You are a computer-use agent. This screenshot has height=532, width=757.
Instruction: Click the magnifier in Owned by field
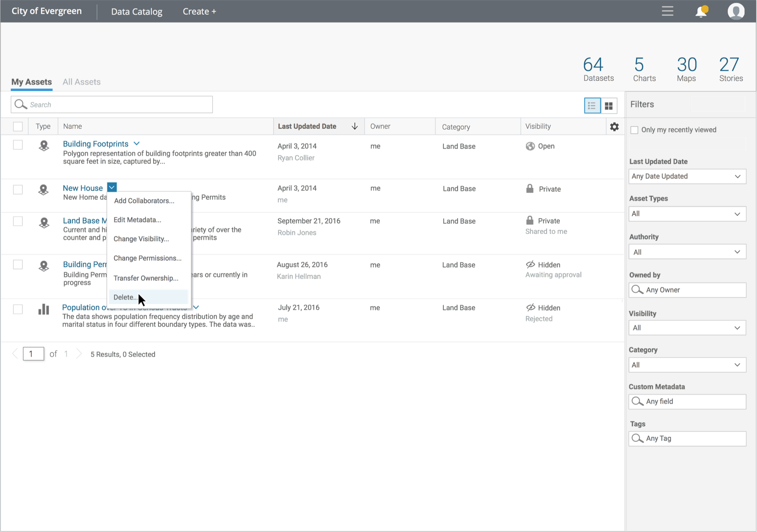point(637,290)
